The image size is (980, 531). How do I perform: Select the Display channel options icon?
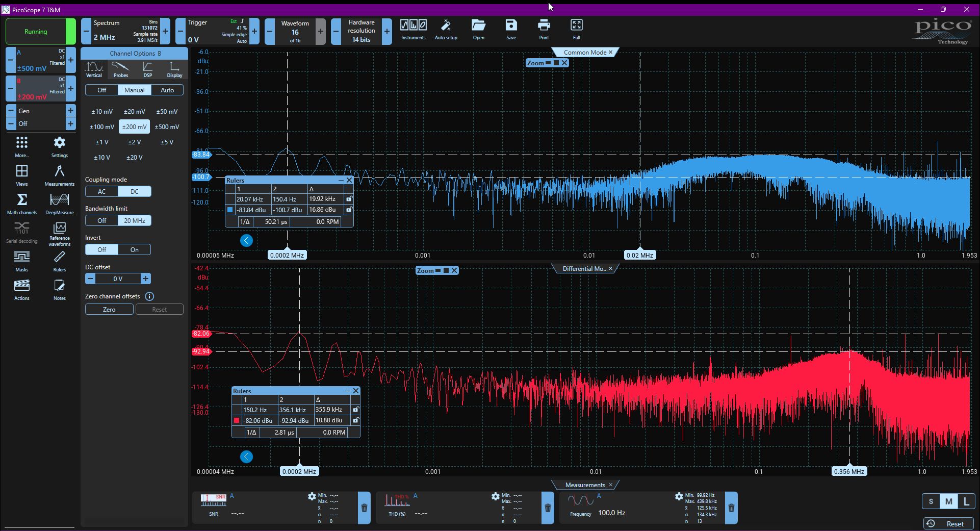174,69
